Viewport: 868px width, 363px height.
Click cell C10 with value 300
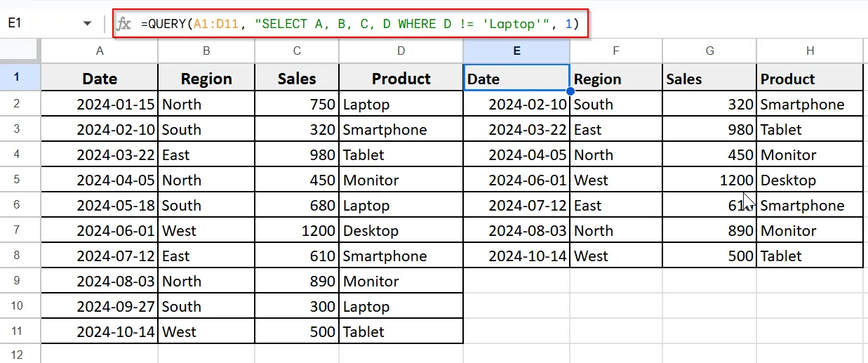pos(297,306)
